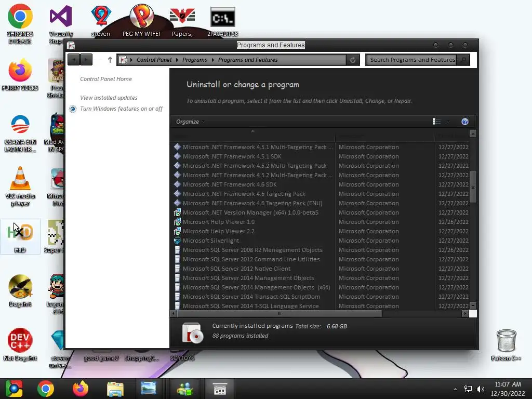Viewport: 532px width, 399px height.
Task: Open view options dropdown arrow beside layout icon
Action: coord(448,122)
